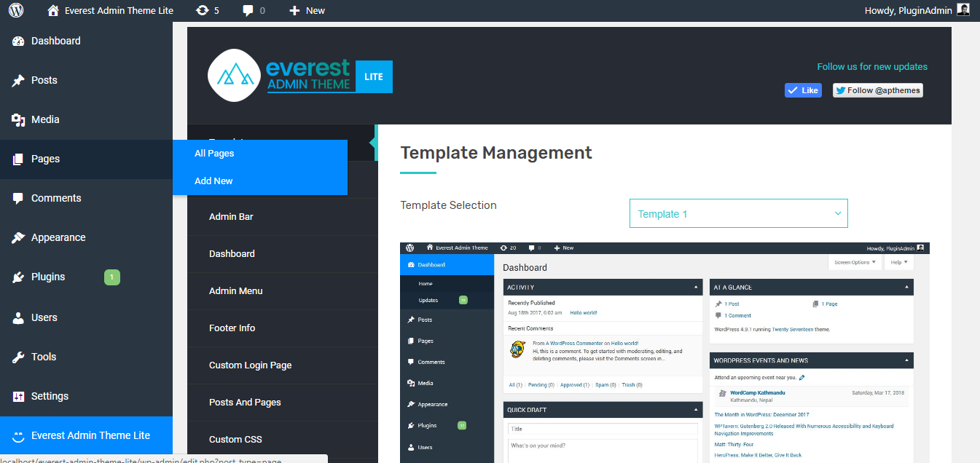This screenshot has width=980, height=463.
Task: Click the Appearance brush icon in sidebar
Action: pos(18,237)
